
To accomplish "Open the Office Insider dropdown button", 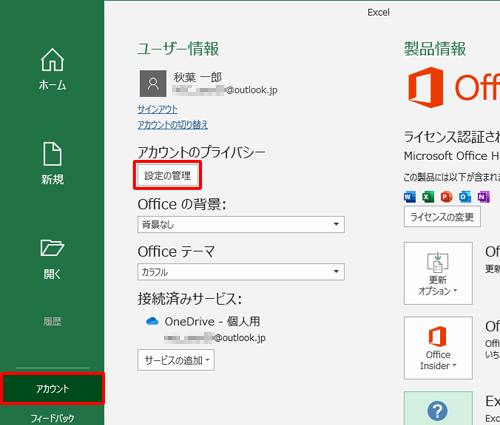I will coord(438,348).
